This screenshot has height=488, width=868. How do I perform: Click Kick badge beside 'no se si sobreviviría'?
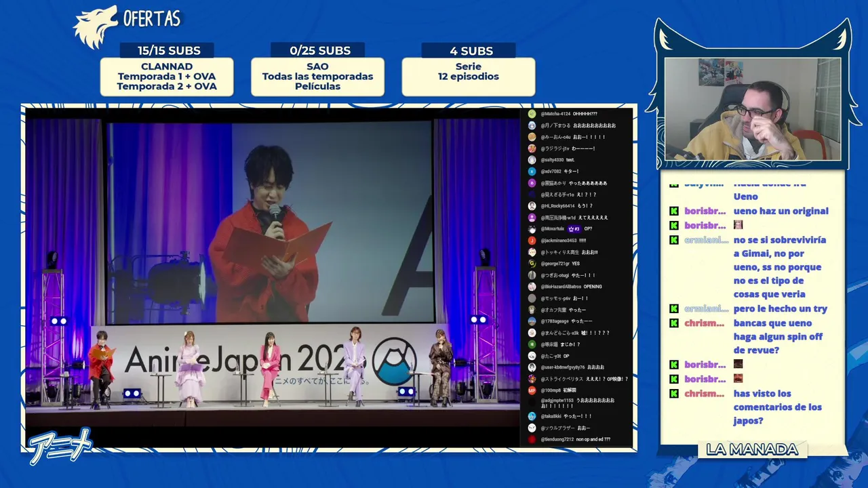tap(674, 240)
